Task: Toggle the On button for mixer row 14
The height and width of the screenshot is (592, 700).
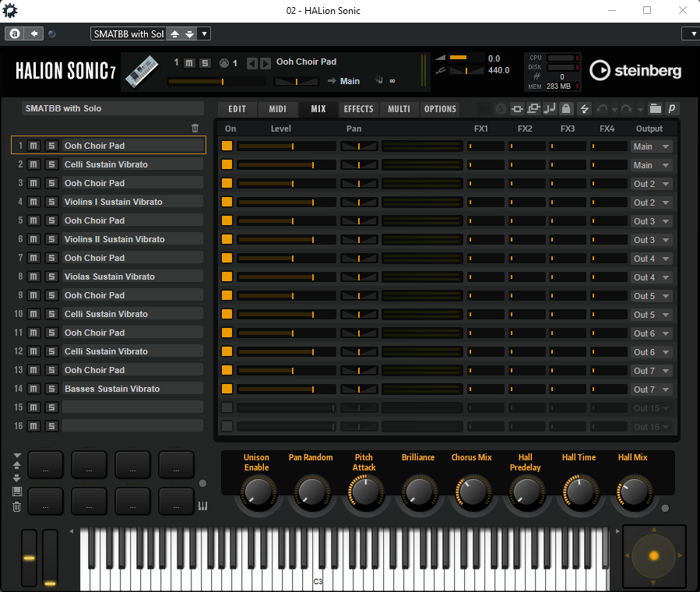Action: coord(227,389)
